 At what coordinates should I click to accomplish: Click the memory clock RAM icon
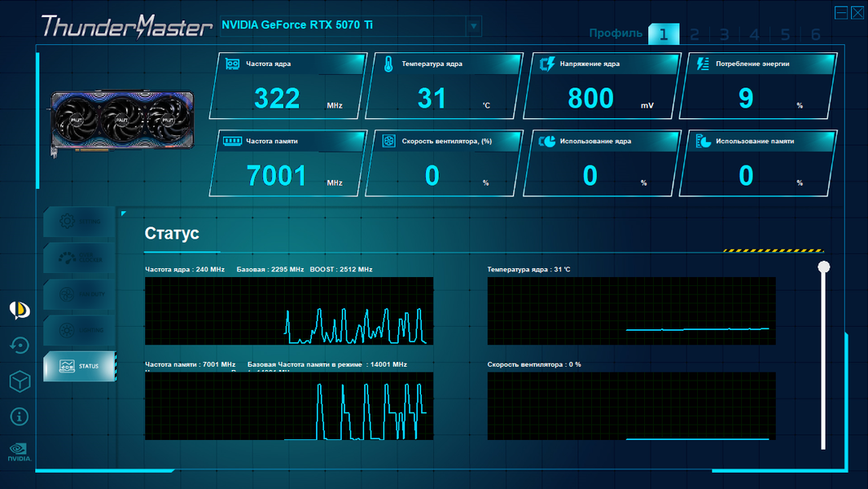[233, 141]
